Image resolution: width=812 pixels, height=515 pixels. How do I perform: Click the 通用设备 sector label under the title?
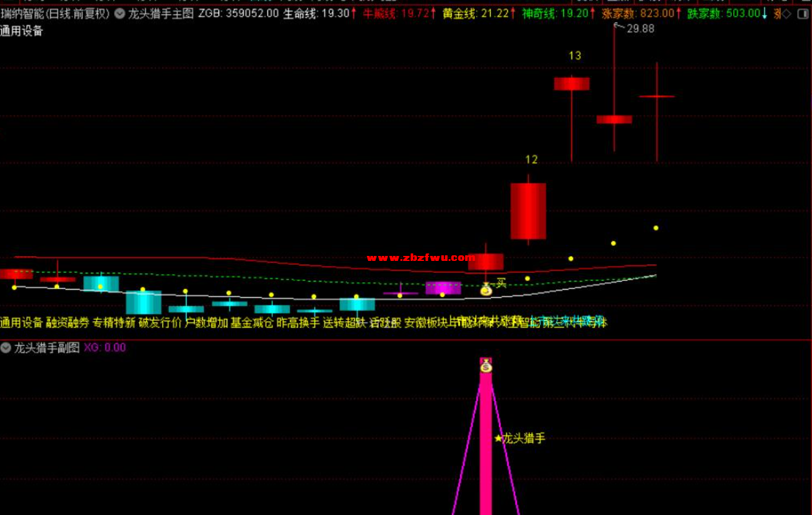coord(22,31)
